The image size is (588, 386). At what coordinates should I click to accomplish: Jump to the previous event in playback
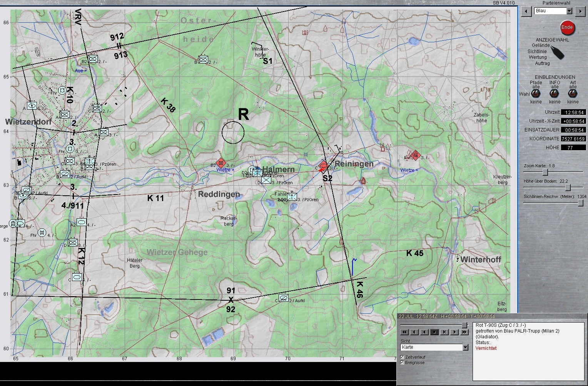click(x=424, y=332)
